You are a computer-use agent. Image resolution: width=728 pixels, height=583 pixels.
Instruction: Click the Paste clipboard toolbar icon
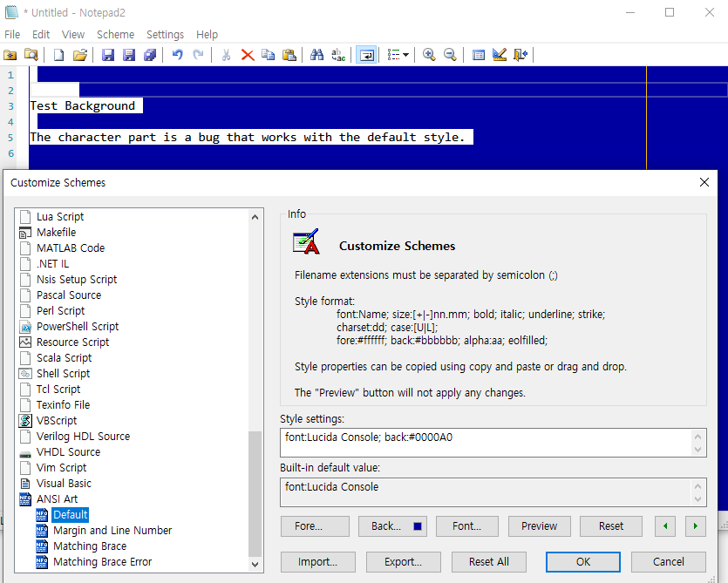[289, 55]
